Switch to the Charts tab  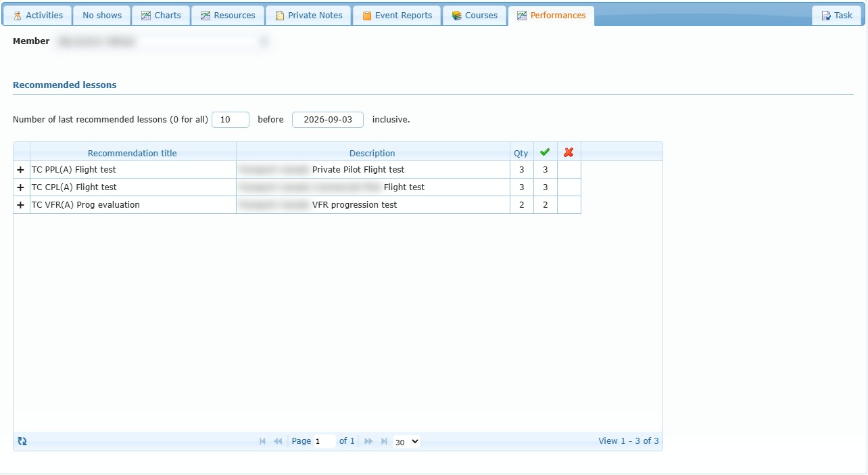tap(161, 16)
